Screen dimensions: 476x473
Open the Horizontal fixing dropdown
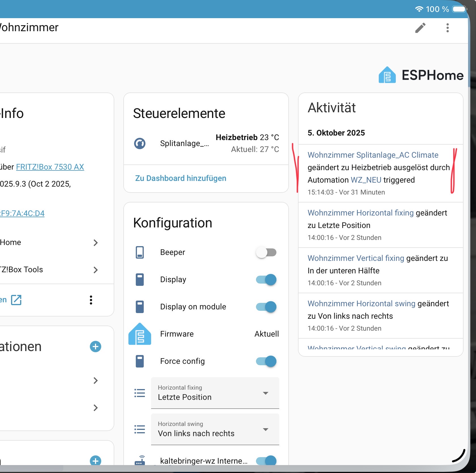(215, 393)
